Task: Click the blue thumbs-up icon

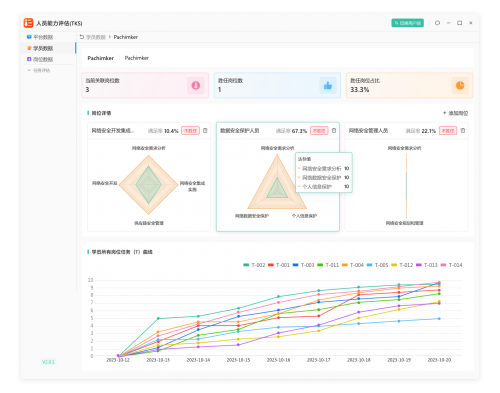Action: point(328,85)
